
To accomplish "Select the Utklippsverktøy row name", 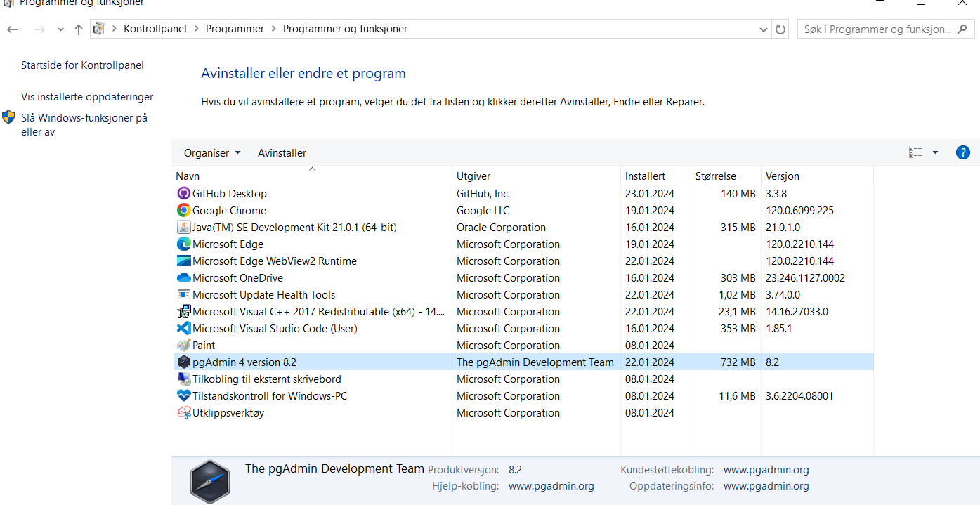I will (228, 412).
